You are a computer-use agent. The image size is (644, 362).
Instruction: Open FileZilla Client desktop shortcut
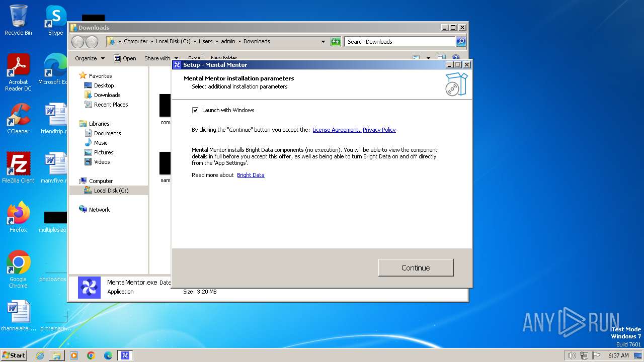tap(18, 168)
